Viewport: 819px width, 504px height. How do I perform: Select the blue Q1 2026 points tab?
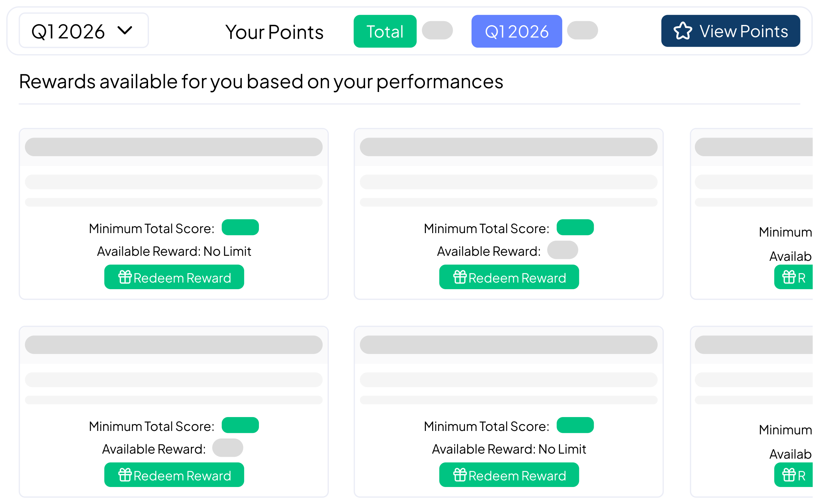coord(516,31)
